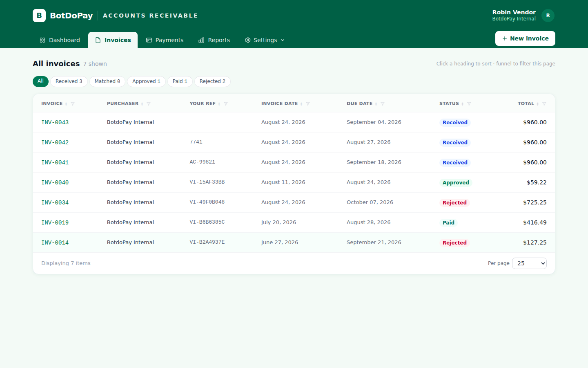Screen dimensions: 588x368
Task: Sort using the Purchaser column arrows
Action: click(x=142, y=104)
